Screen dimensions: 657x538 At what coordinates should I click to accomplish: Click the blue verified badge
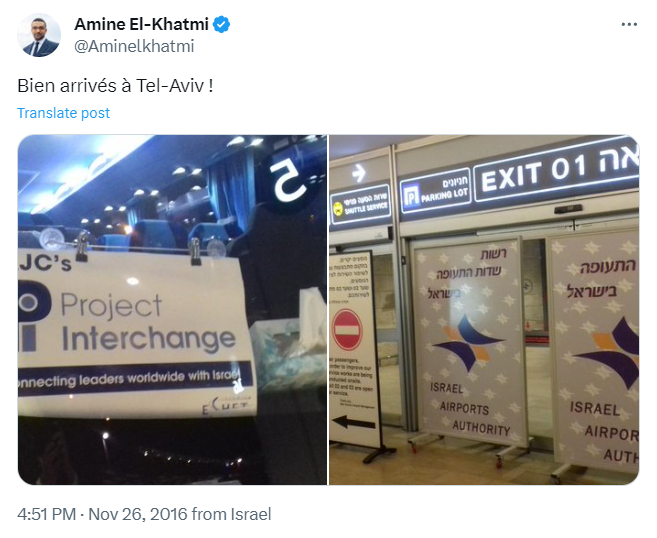point(221,24)
